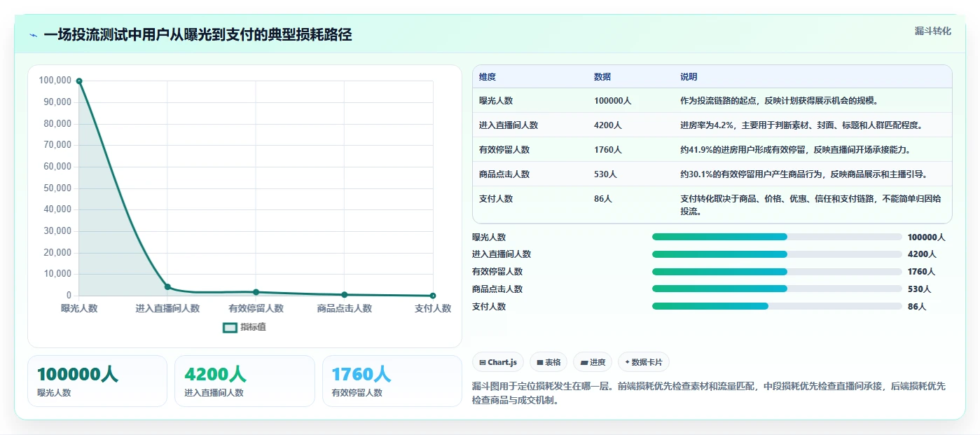Click table cell 有效停留人数
The image size is (980, 435).
point(504,150)
